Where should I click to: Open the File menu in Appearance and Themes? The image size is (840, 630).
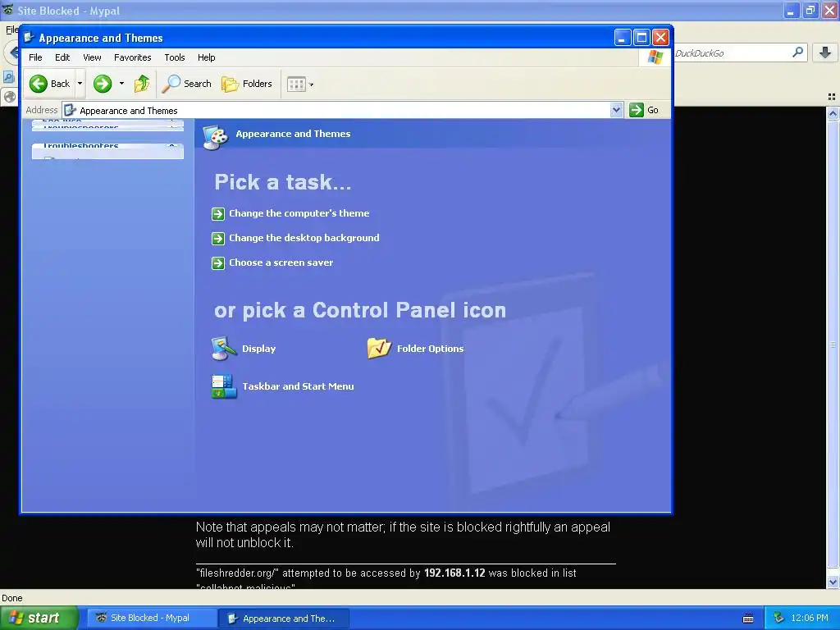pos(35,57)
